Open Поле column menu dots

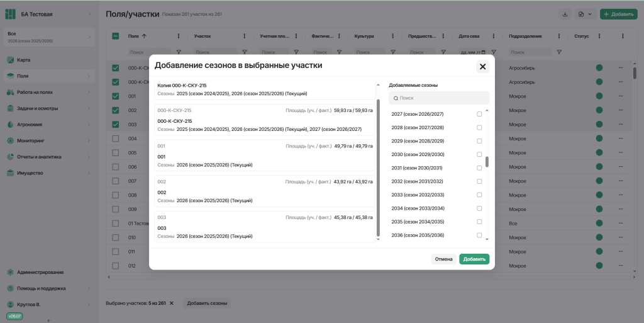[178, 36]
